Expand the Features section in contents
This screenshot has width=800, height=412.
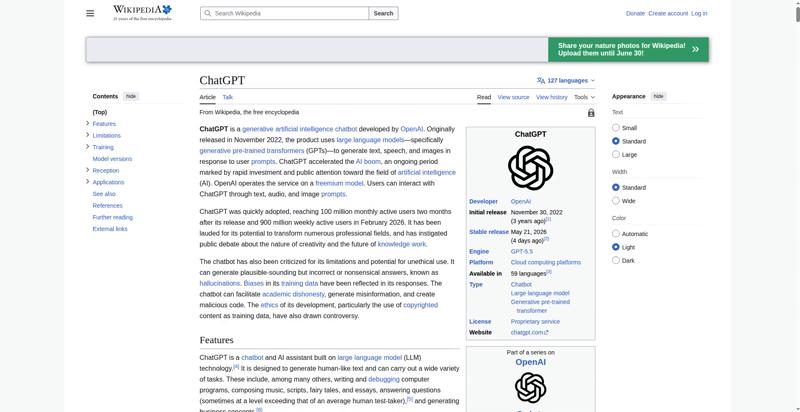[88, 123]
